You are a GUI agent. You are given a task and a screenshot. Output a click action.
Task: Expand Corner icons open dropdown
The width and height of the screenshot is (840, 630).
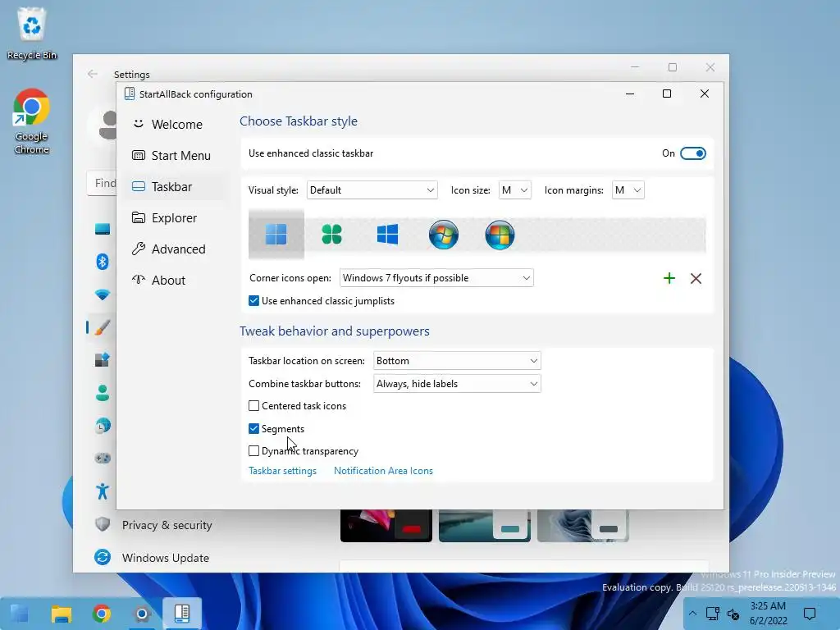click(x=436, y=278)
